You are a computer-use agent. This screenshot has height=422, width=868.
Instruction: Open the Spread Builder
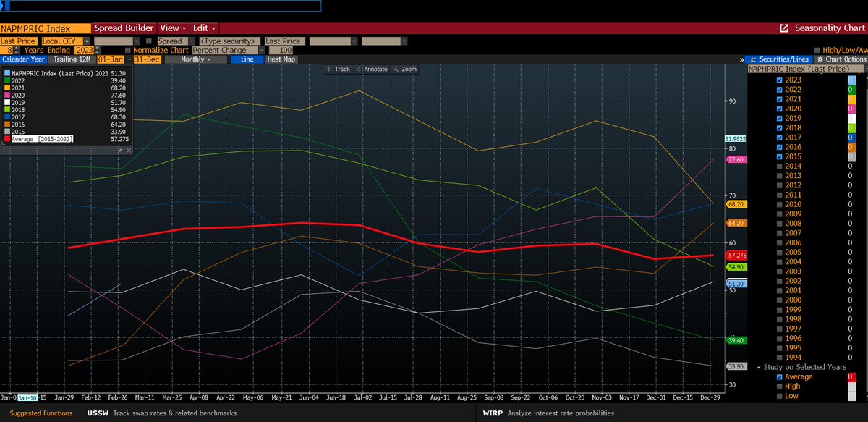[124, 28]
